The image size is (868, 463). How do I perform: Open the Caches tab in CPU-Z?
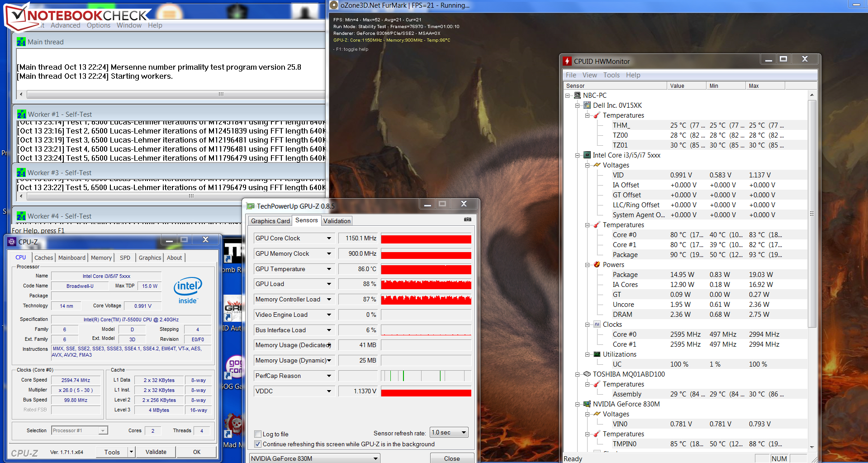click(44, 258)
